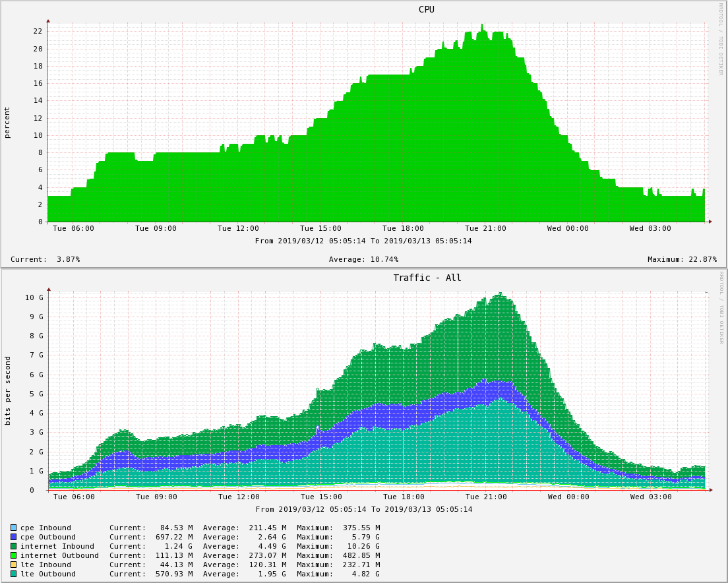Viewport: 728px width, 583px height.
Task: Click the cpe Inbound legend color box
Action: pos(13,528)
